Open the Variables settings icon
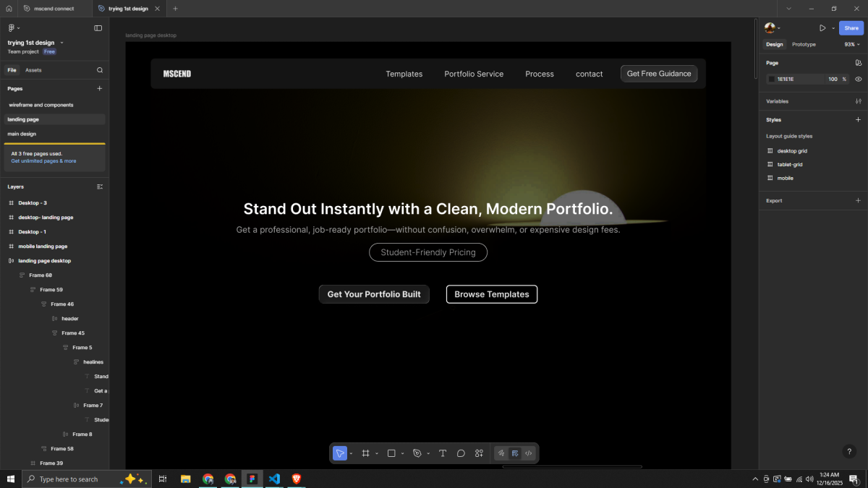This screenshot has width=868, height=488. (x=858, y=101)
